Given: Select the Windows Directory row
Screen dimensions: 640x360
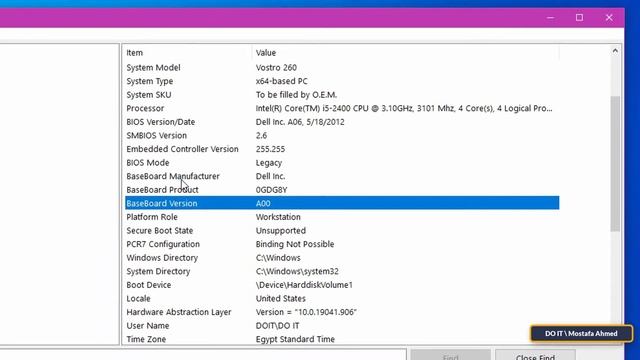Looking at the screenshot, I should tap(342, 258).
